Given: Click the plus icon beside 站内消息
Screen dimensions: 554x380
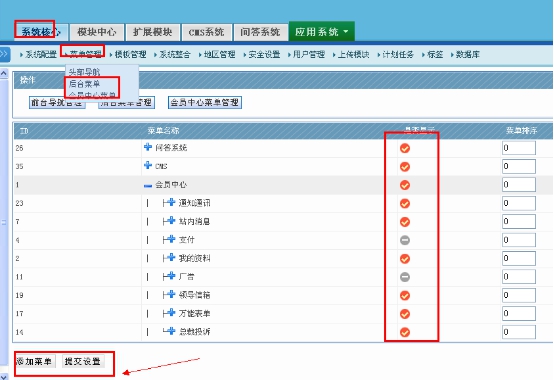Looking at the screenshot, I should click(x=171, y=221).
